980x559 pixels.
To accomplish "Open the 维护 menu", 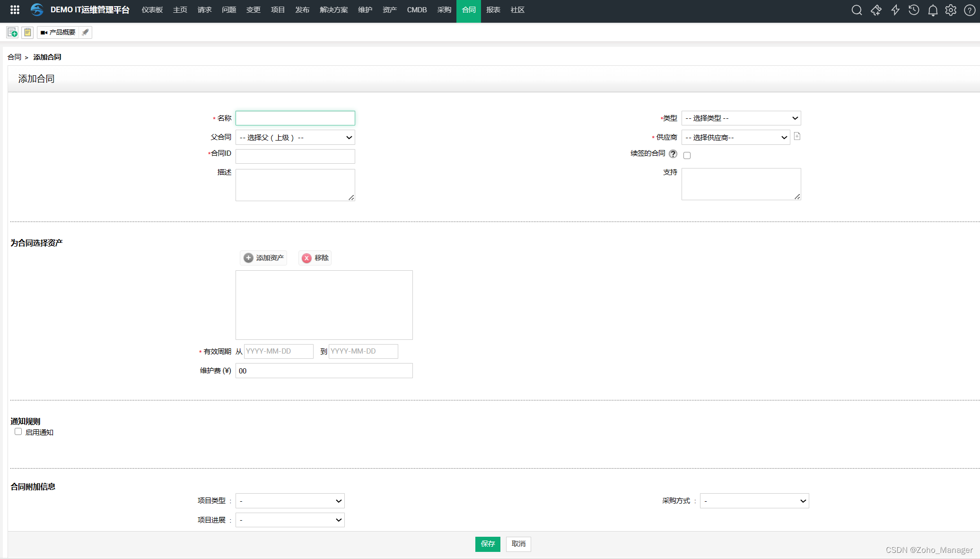I will [x=365, y=10].
